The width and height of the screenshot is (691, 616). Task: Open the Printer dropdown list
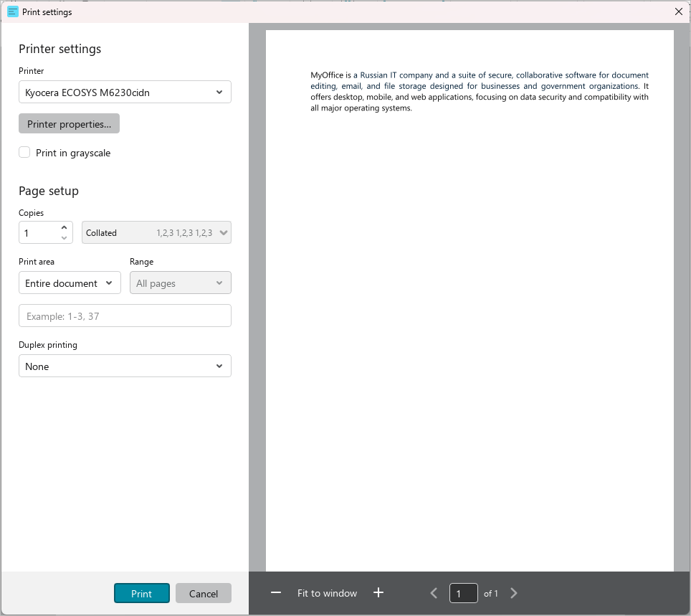pos(125,93)
